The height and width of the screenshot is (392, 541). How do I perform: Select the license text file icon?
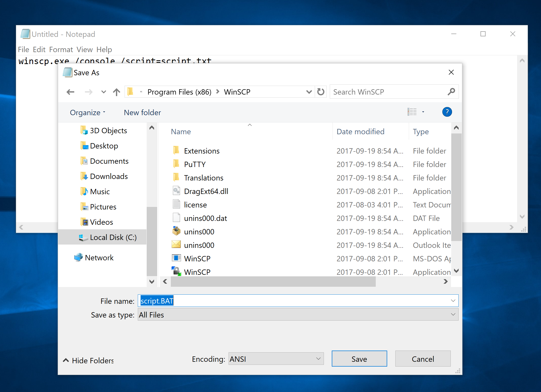pos(176,204)
